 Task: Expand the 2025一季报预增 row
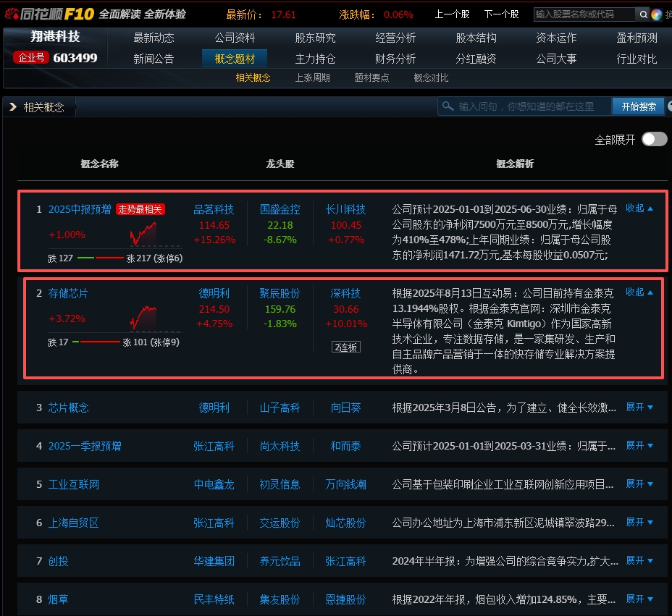click(639, 445)
